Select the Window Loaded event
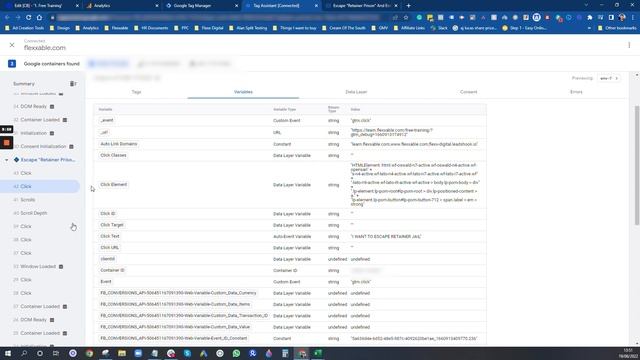Viewport: 640px width, 360px height. pyautogui.click(x=38, y=267)
